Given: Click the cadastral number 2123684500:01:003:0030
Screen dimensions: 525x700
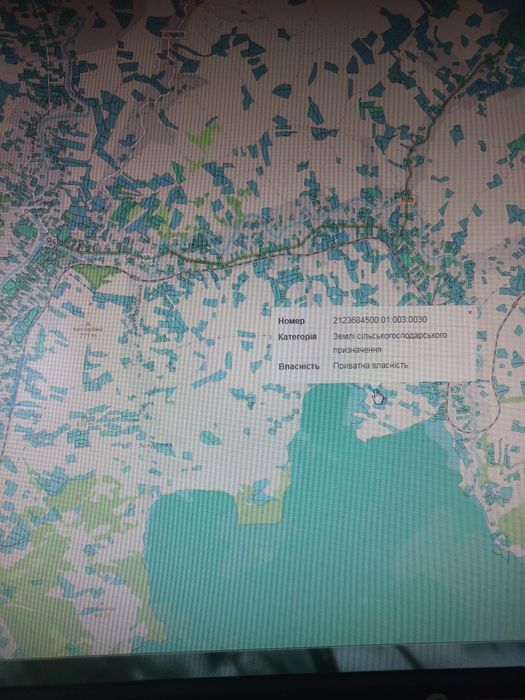Looking at the screenshot, I should [x=379, y=320].
